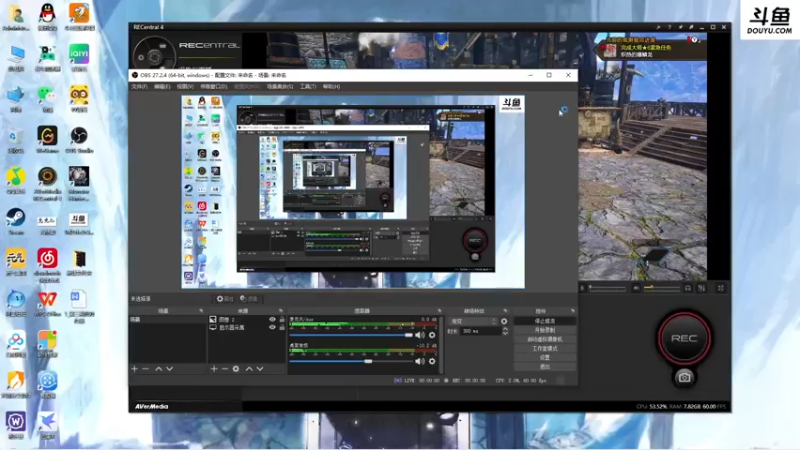Open This PC desktop icon
The width and height of the screenshot is (800, 450).
coord(16,57)
